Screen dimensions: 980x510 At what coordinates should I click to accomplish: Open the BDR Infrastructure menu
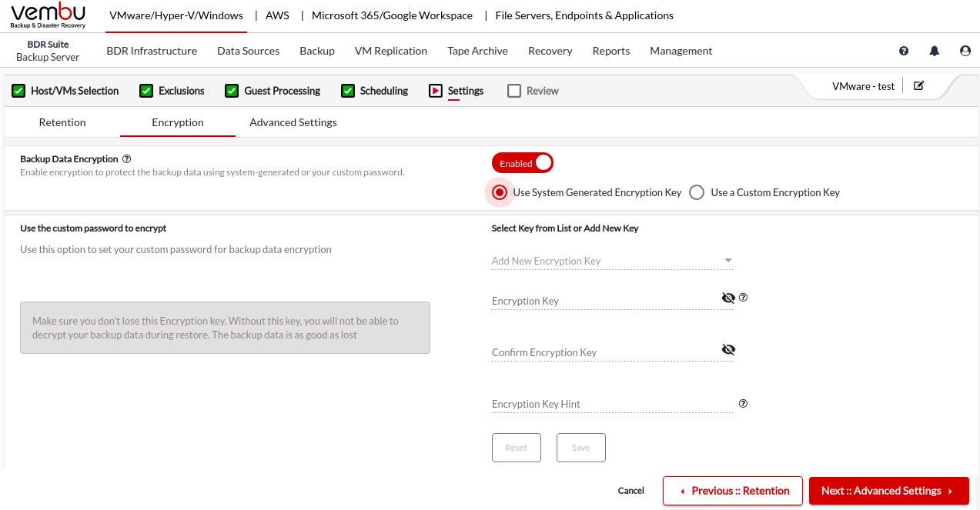coord(152,51)
